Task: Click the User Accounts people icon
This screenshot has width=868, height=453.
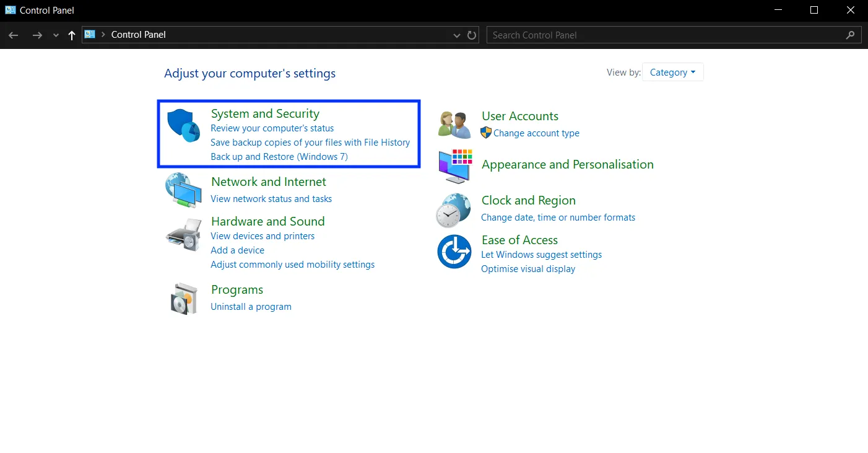Action: tap(453, 123)
